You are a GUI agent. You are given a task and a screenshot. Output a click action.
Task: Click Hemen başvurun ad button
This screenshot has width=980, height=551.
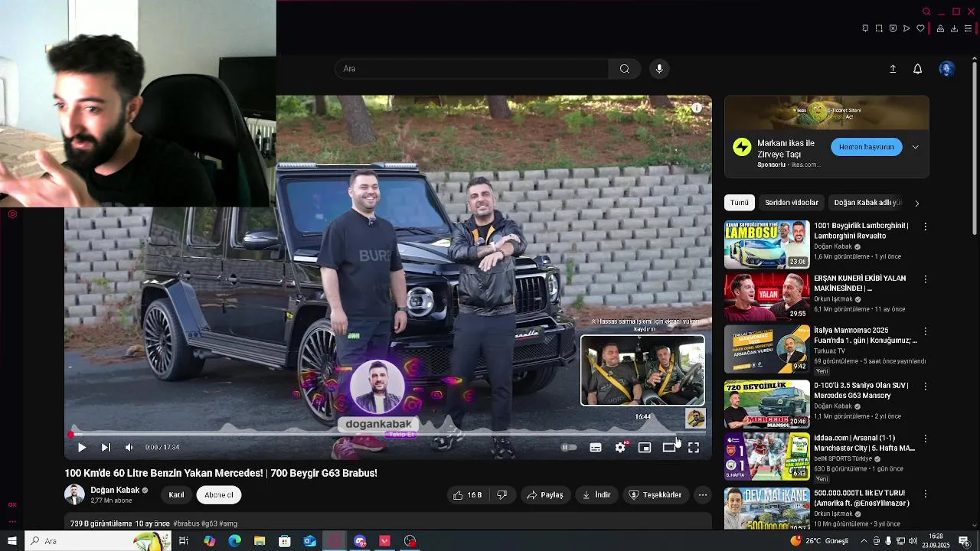click(867, 147)
